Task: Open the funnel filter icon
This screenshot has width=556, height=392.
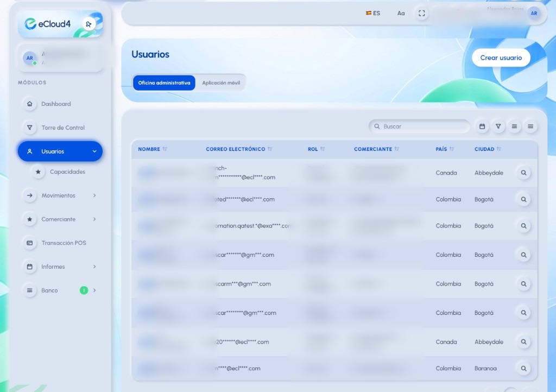Action: tap(498, 126)
